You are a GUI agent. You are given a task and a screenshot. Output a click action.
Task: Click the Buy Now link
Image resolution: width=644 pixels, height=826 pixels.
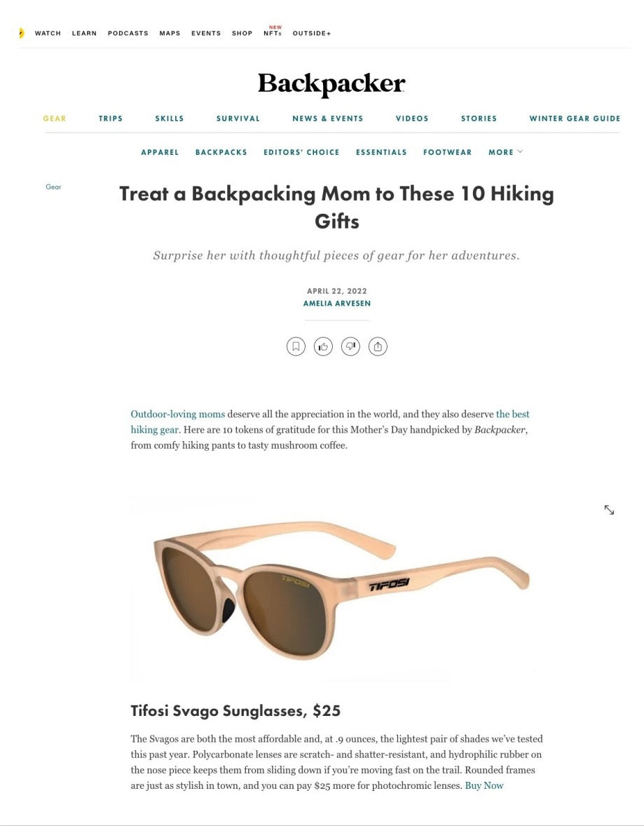pos(484,785)
